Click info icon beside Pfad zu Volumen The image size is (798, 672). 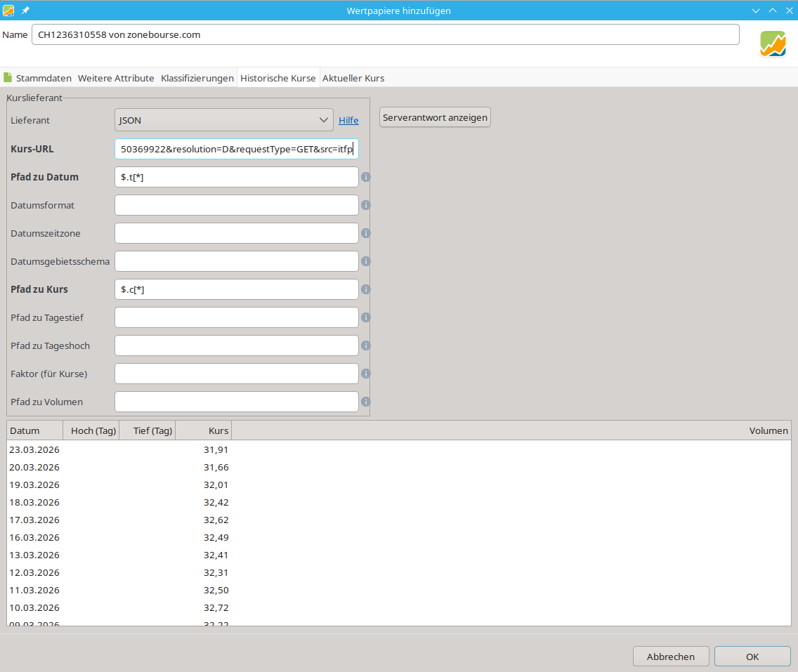365,402
